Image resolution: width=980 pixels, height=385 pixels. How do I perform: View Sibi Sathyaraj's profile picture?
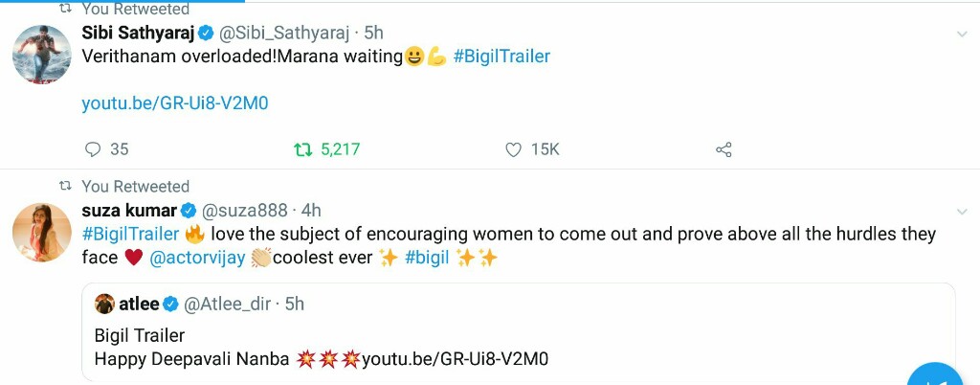coord(41,55)
